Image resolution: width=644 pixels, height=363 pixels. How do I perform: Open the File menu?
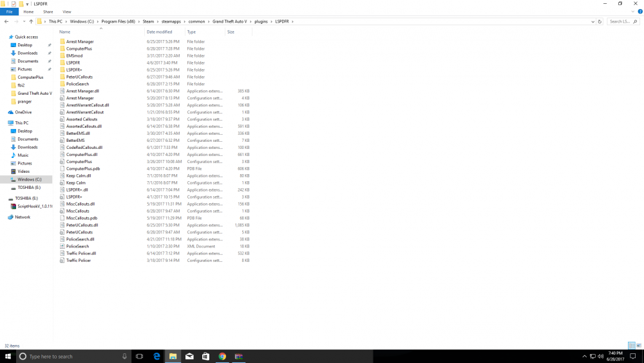(9, 12)
